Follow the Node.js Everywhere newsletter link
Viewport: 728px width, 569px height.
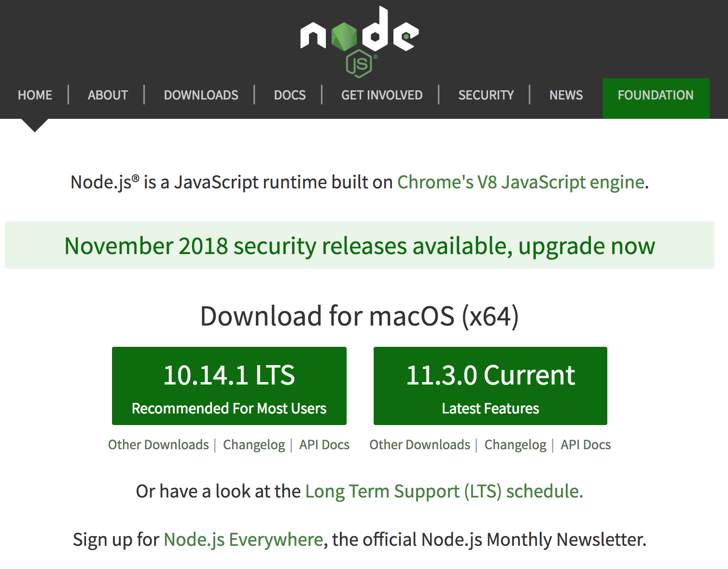pyautogui.click(x=244, y=540)
